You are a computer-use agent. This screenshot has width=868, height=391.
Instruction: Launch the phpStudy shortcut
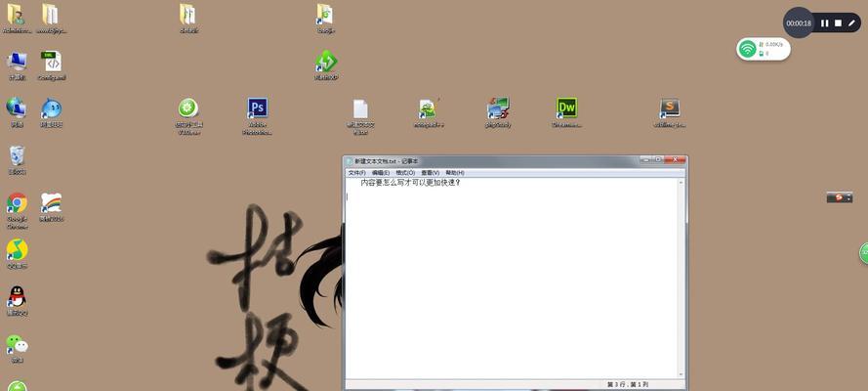(x=498, y=109)
